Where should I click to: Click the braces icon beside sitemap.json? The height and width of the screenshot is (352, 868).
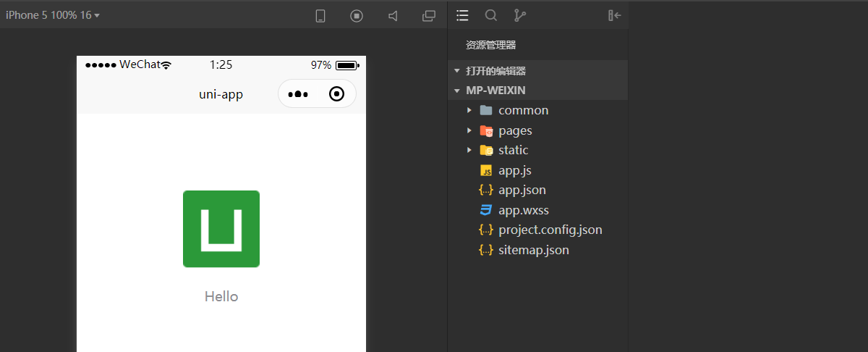point(486,250)
